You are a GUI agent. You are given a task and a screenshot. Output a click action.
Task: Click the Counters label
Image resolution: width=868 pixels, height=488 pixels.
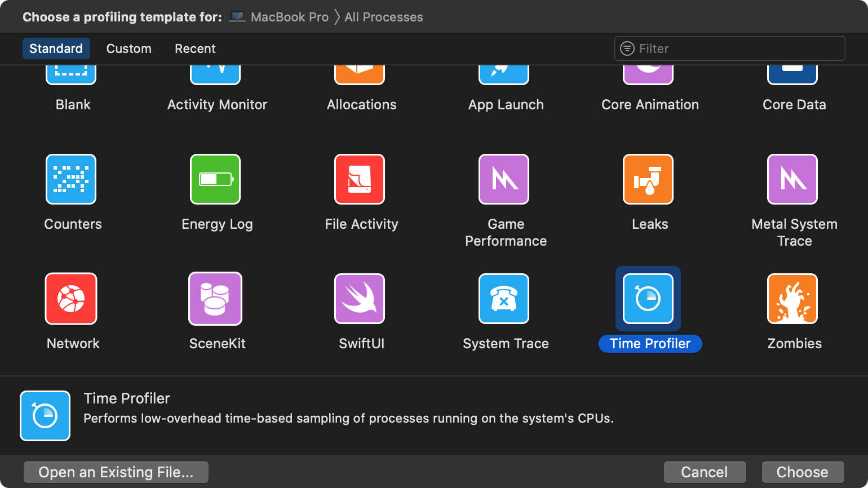point(73,224)
